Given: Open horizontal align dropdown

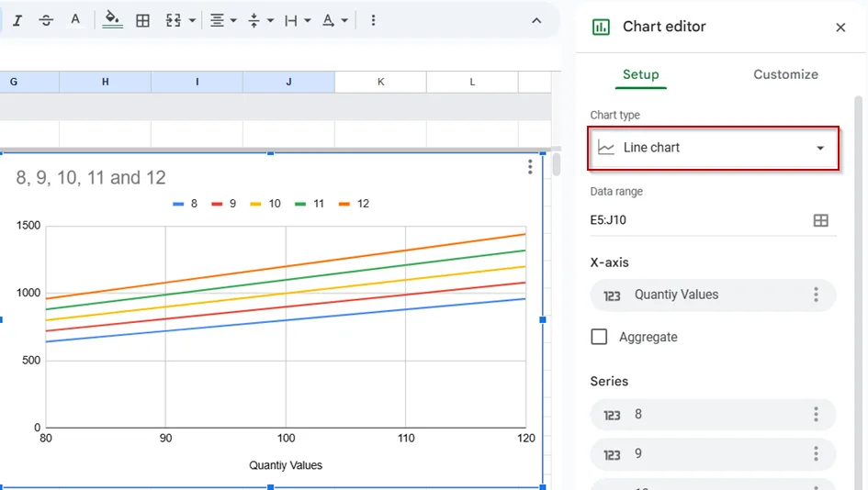Looking at the screenshot, I should click(x=223, y=20).
